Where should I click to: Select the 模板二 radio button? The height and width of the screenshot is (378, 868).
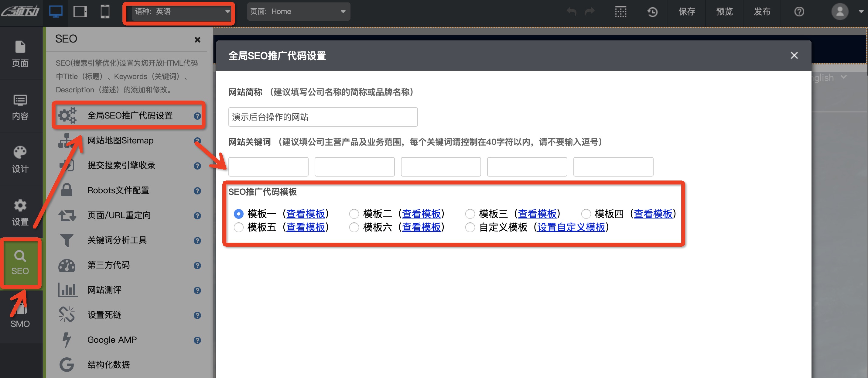click(x=354, y=214)
